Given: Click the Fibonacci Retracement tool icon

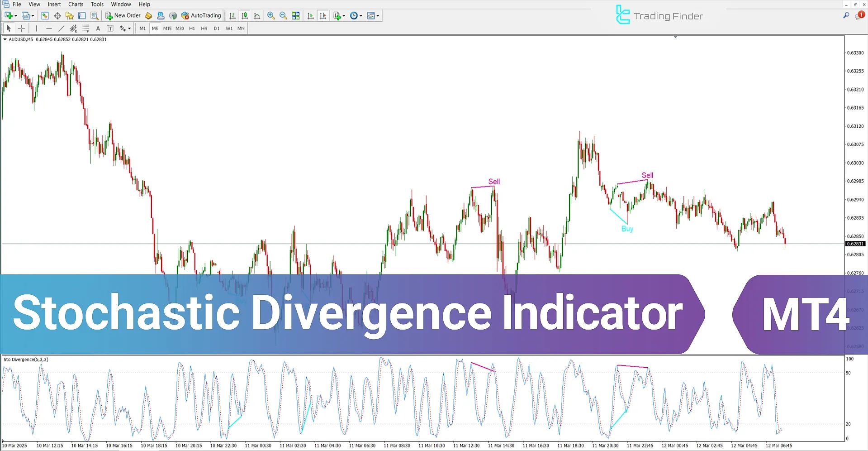Looking at the screenshot, I should 85,29.
